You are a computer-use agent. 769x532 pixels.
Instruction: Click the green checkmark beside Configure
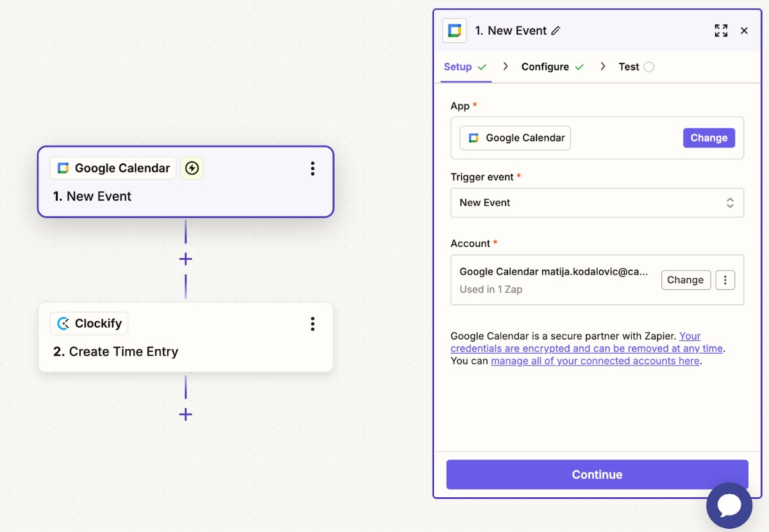pos(579,67)
